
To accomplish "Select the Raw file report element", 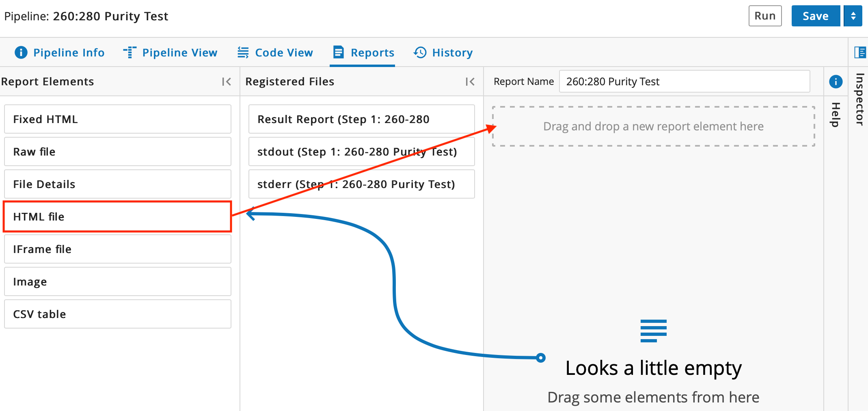I will click(x=118, y=151).
